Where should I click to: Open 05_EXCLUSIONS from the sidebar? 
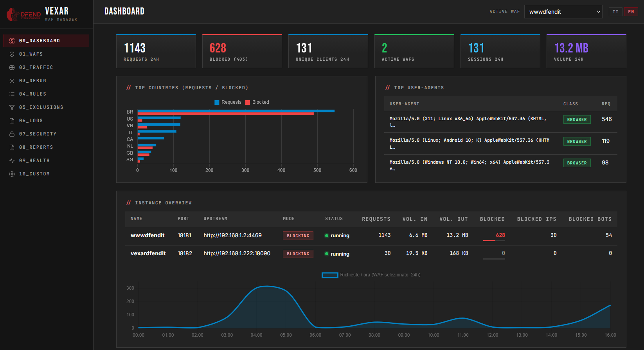(46, 107)
